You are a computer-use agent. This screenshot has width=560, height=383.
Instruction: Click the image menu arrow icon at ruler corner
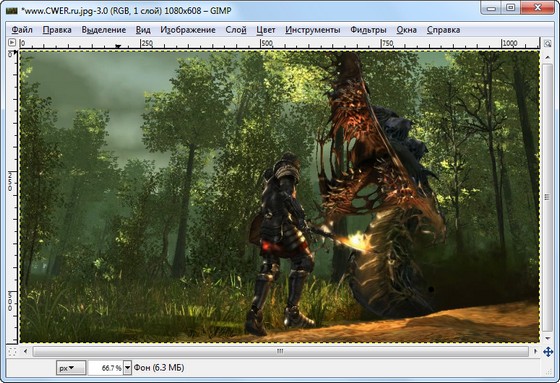[x=12, y=43]
